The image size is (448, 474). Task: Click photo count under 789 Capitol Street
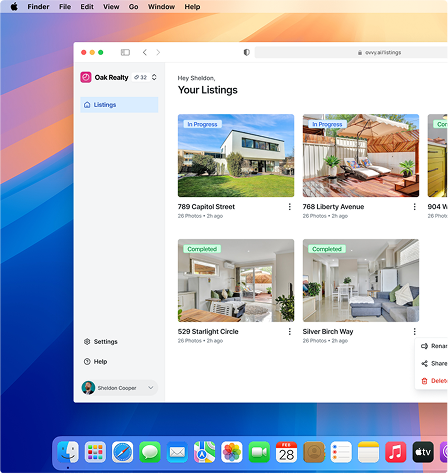coord(189,216)
